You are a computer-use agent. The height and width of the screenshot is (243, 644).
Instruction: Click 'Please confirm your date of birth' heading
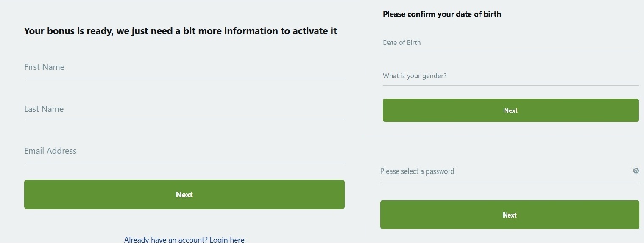442,14
